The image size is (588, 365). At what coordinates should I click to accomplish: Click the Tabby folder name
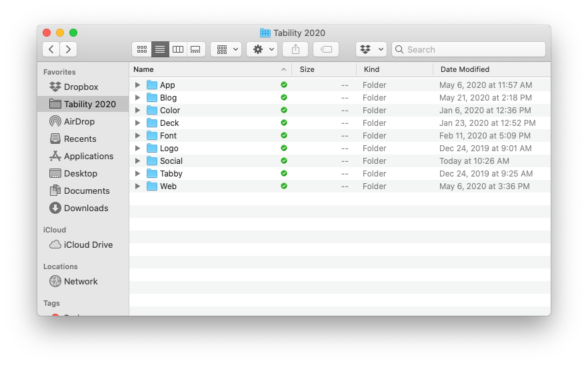coord(171,174)
